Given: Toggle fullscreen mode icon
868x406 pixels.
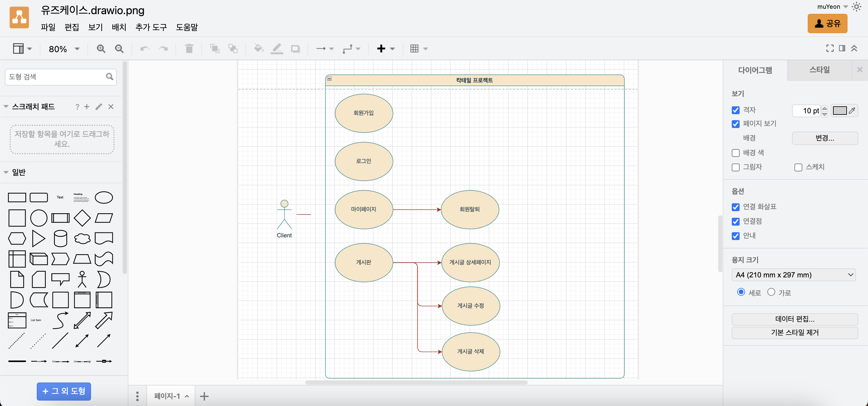Looking at the screenshot, I should (x=830, y=48).
